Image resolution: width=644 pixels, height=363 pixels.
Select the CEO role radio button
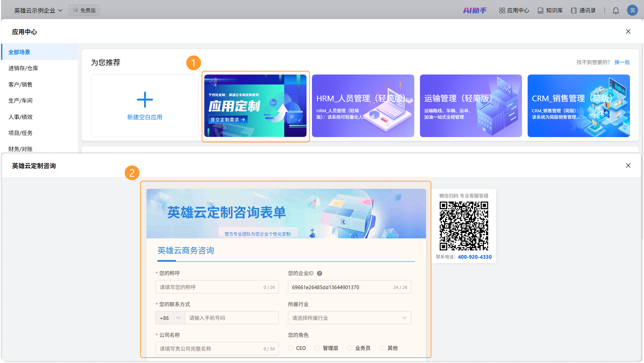[291, 348]
